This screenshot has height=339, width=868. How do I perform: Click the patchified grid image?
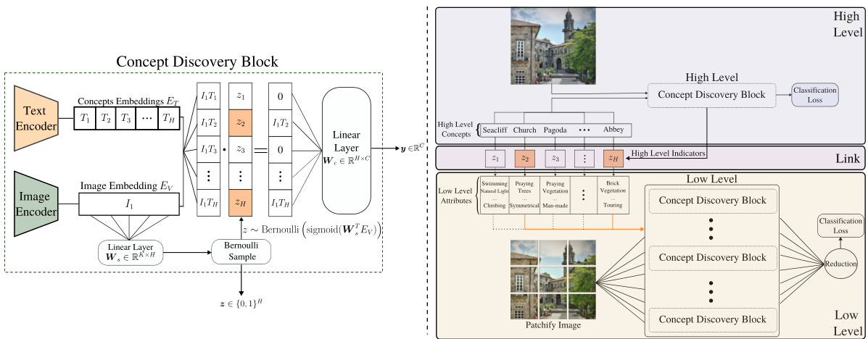click(553, 280)
